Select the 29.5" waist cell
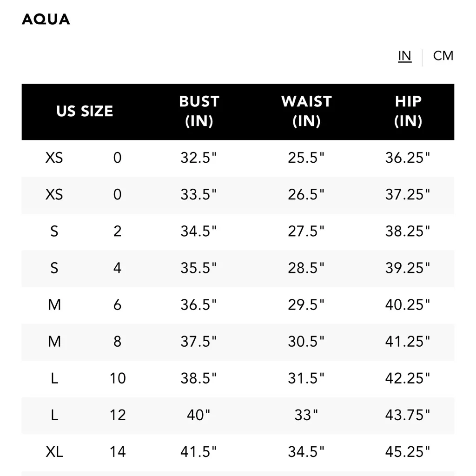Screen dimensions: 476x476 point(306,305)
